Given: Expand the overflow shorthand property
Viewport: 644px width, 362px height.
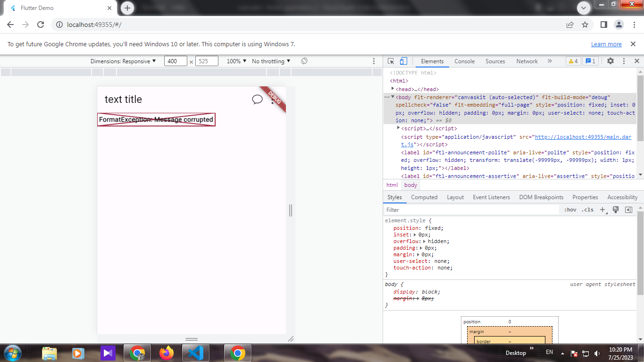Looking at the screenshot, I should click(x=425, y=241).
